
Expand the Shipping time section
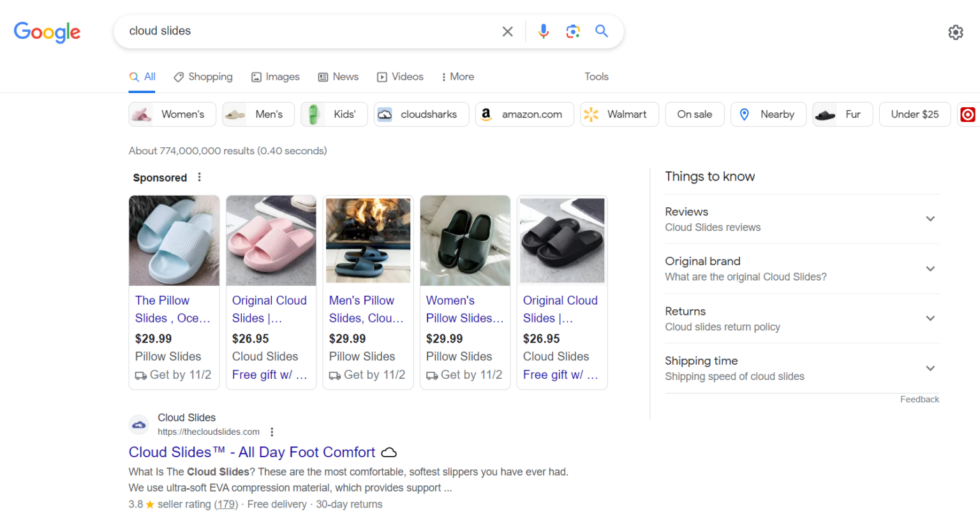930,368
